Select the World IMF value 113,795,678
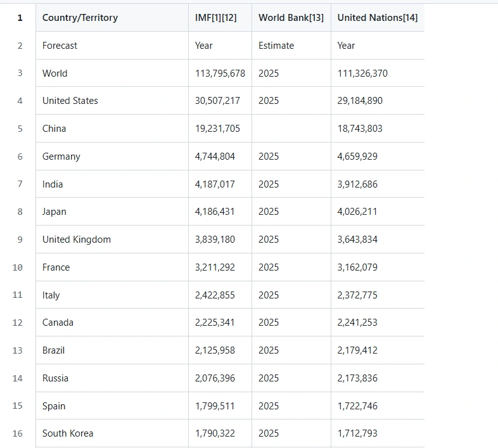 click(220, 74)
